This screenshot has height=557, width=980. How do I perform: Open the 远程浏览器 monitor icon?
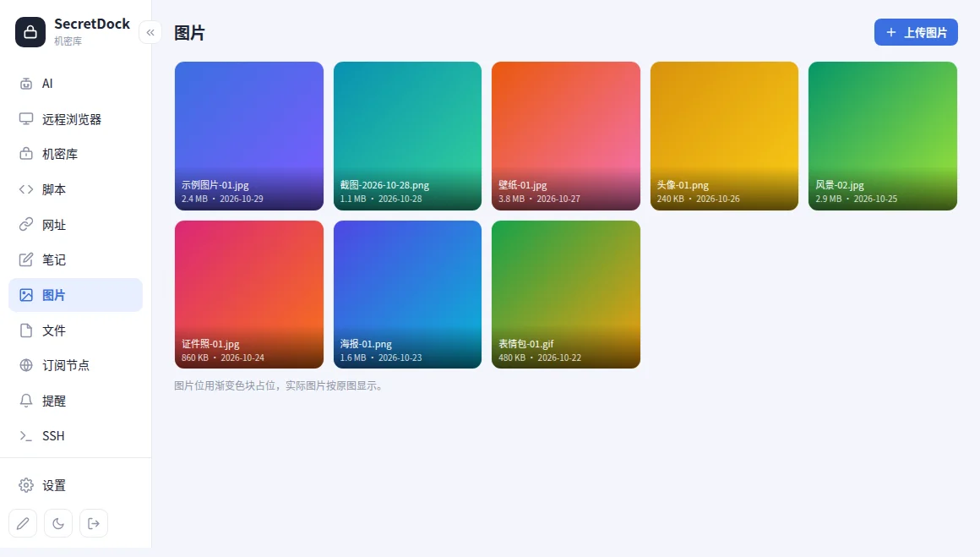[x=25, y=119]
